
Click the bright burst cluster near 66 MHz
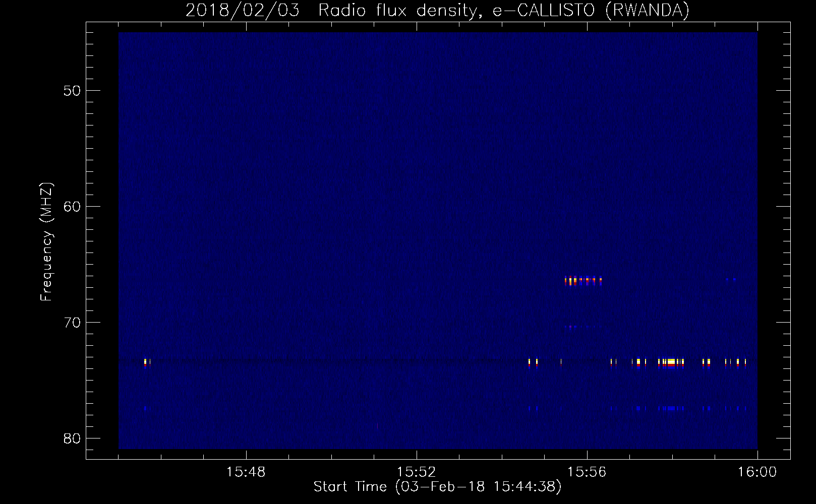[x=584, y=281]
